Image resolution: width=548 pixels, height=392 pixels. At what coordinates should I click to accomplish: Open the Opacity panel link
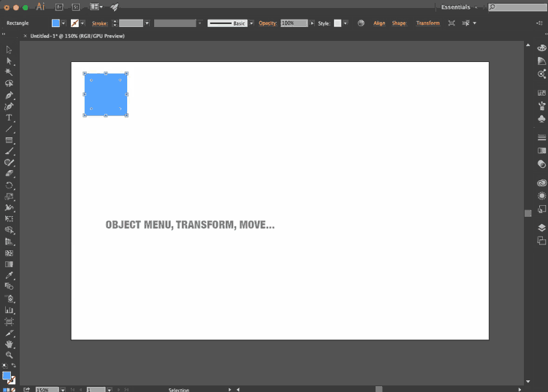(x=267, y=23)
